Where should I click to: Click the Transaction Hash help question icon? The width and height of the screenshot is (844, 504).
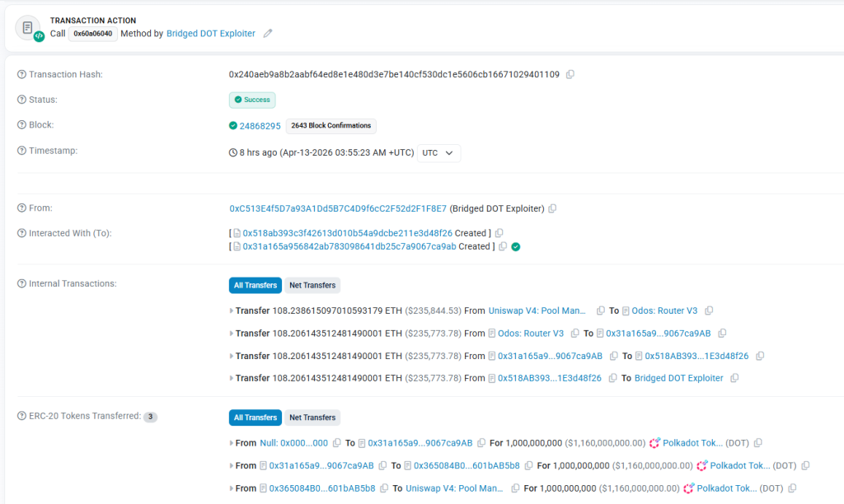(21, 75)
